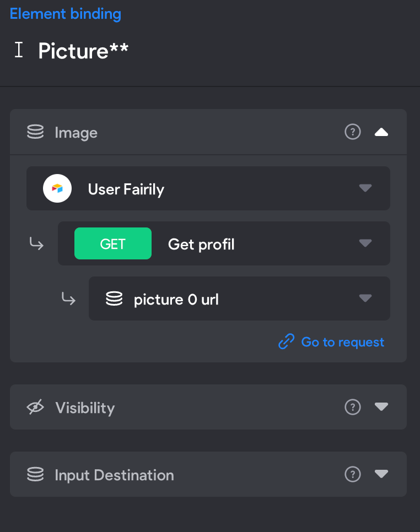The width and height of the screenshot is (420, 532).
Task: Click the crossed-out eye Visibility icon
Action: coord(35,407)
